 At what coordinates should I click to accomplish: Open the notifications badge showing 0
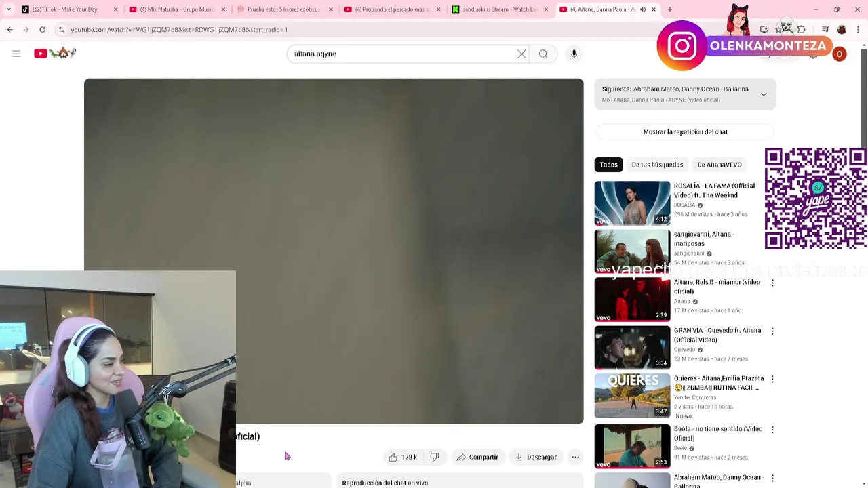pyautogui.click(x=839, y=54)
